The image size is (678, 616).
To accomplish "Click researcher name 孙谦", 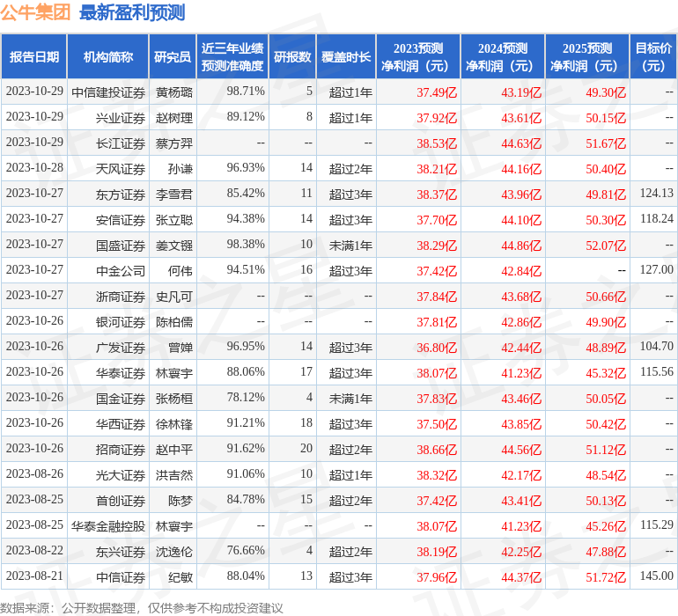I will click(x=181, y=169).
